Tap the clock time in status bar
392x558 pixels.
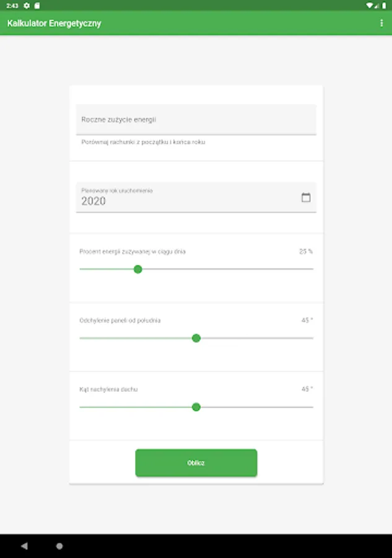(12, 5)
